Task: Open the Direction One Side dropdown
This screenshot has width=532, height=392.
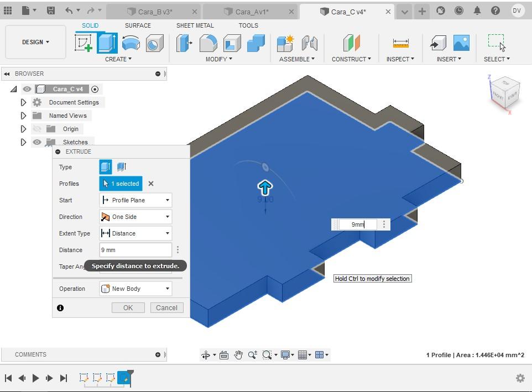Action: [135, 217]
